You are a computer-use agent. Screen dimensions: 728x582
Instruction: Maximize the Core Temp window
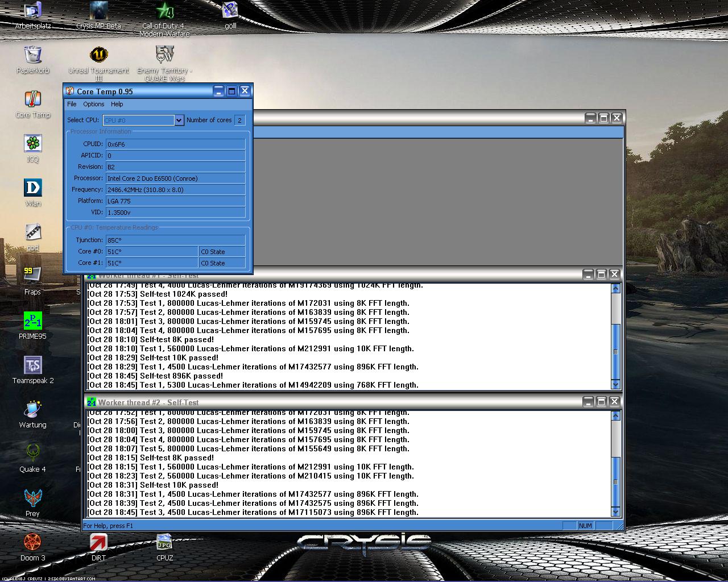point(231,91)
